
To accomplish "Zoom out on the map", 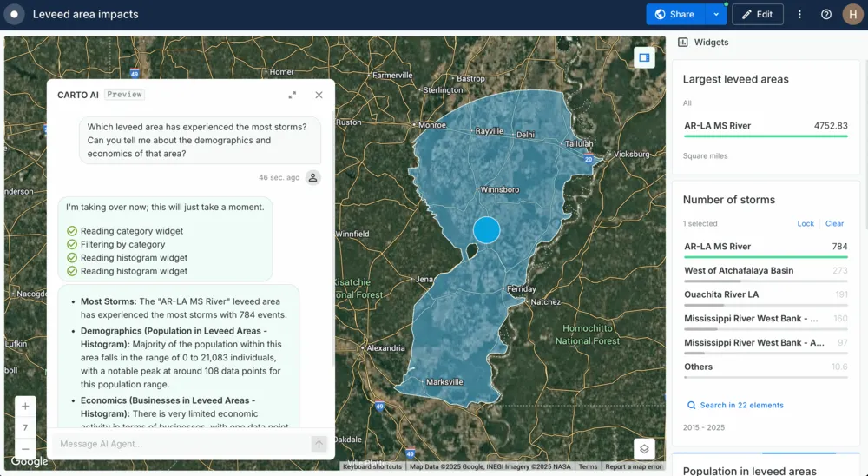I will click(x=25, y=449).
